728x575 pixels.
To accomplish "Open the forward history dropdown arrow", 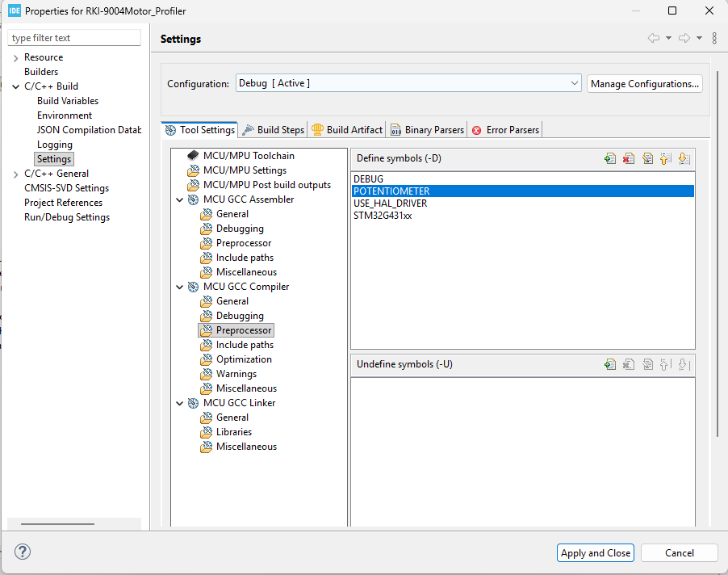I will point(699,38).
